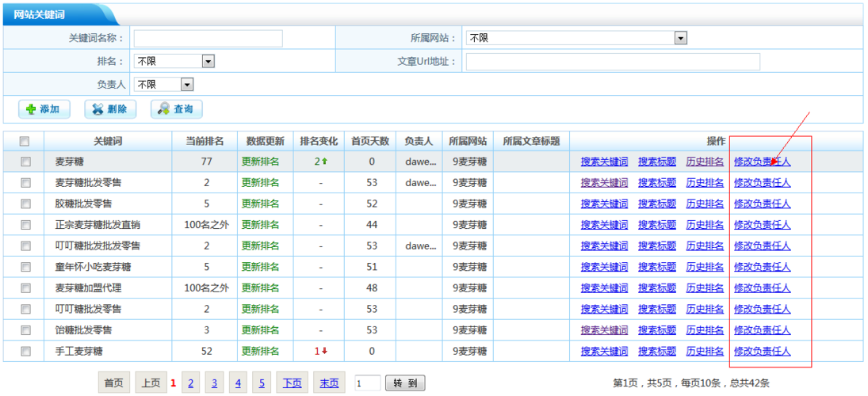This screenshot has width=868, height=396.
Task: Open the 排名 dropdown
Action: tap(174, 62)
